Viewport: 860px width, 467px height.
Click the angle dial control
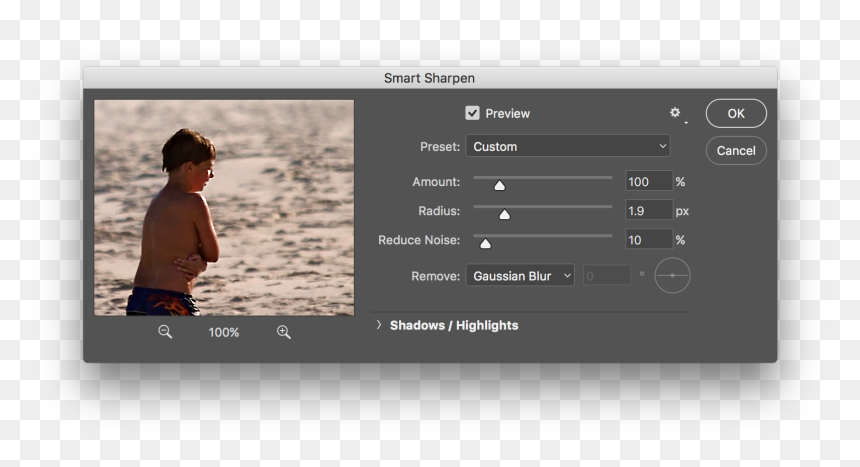click(x=672, y=275)
